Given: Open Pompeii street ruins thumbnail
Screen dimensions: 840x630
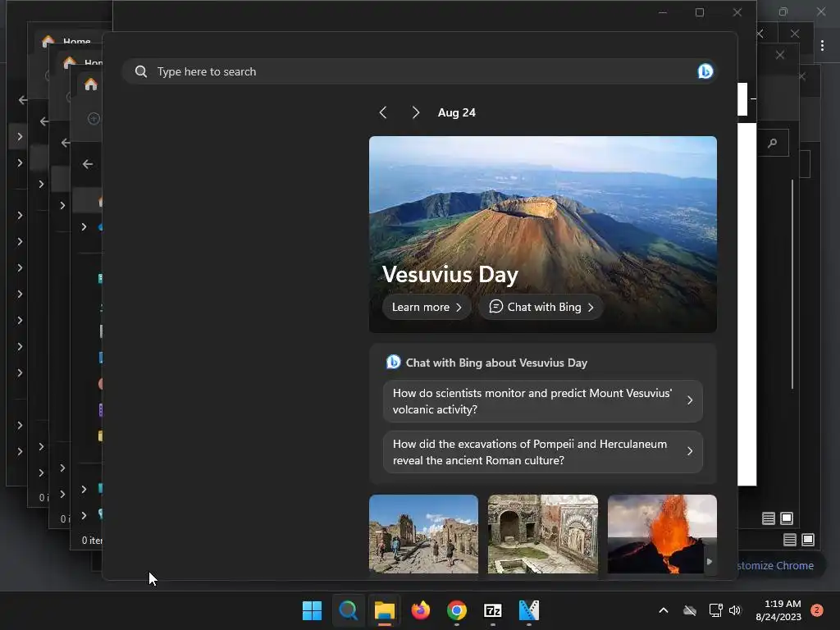Looking at the screenshot, I should (x=423, y=534).
